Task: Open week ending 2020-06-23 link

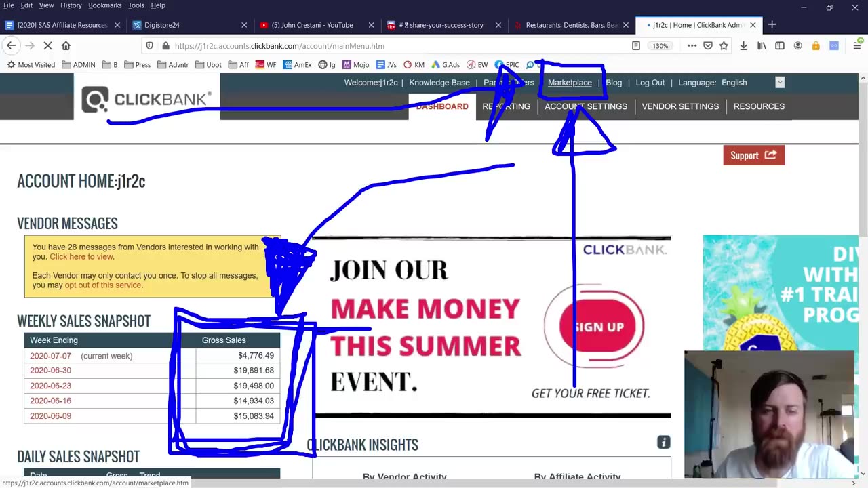Action: [x=50, y=386]
